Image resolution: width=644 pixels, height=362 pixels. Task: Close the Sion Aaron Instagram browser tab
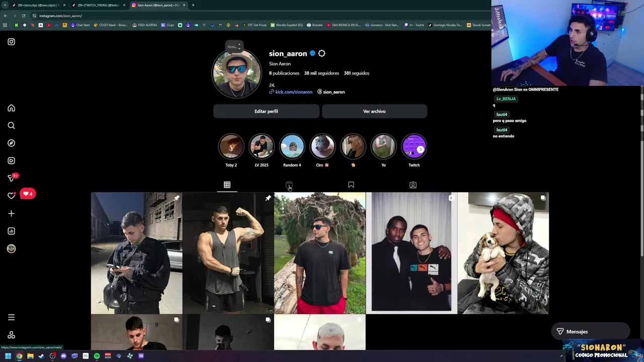pyautogui.click(x=184, y=5)
